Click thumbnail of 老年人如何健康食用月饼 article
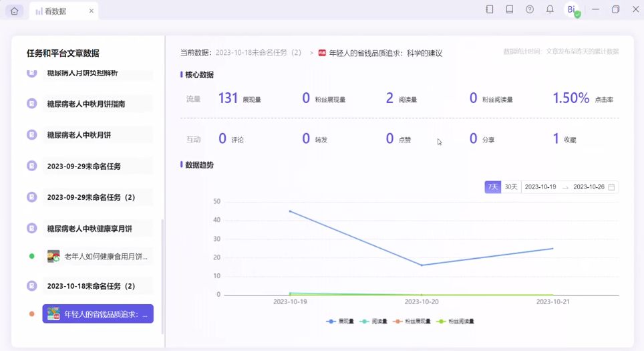 coord(53,257)
